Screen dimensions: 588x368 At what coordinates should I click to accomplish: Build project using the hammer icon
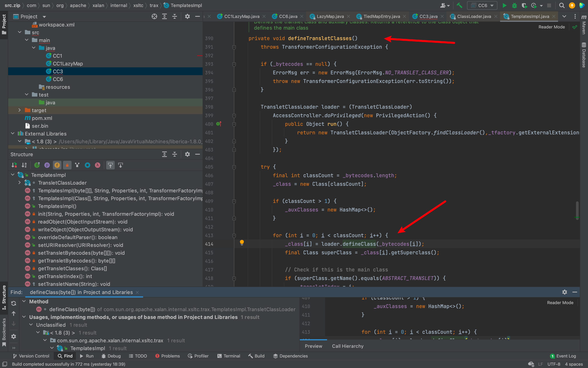click(x=459, y=5)
